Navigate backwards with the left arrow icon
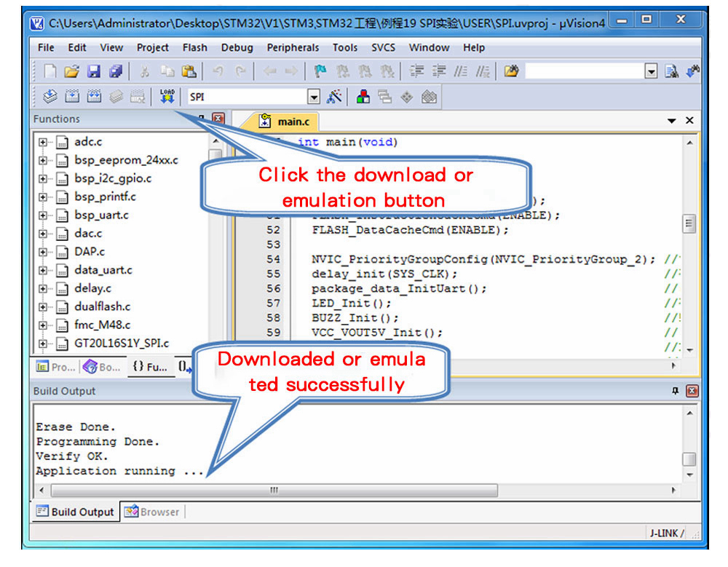728x567 pixels. (270, 71)
